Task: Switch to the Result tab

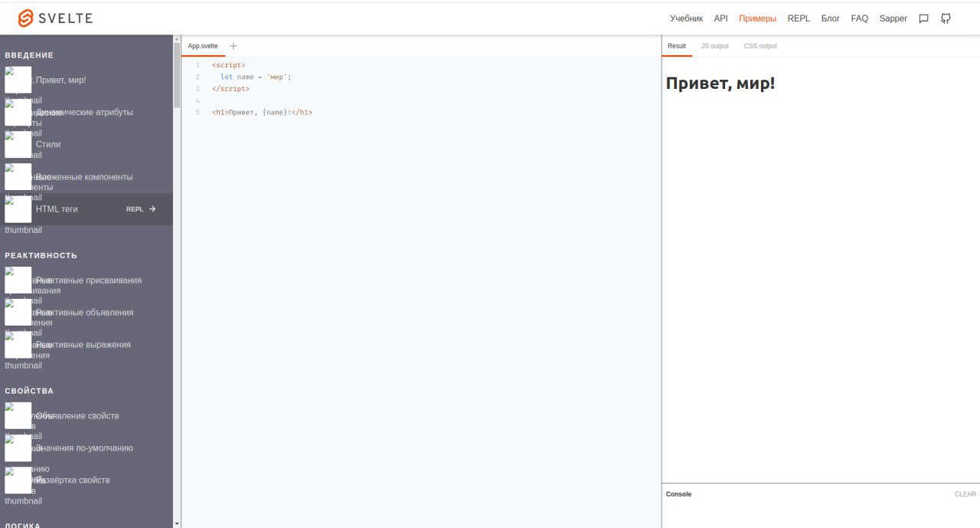Action: tap(677, 46)
